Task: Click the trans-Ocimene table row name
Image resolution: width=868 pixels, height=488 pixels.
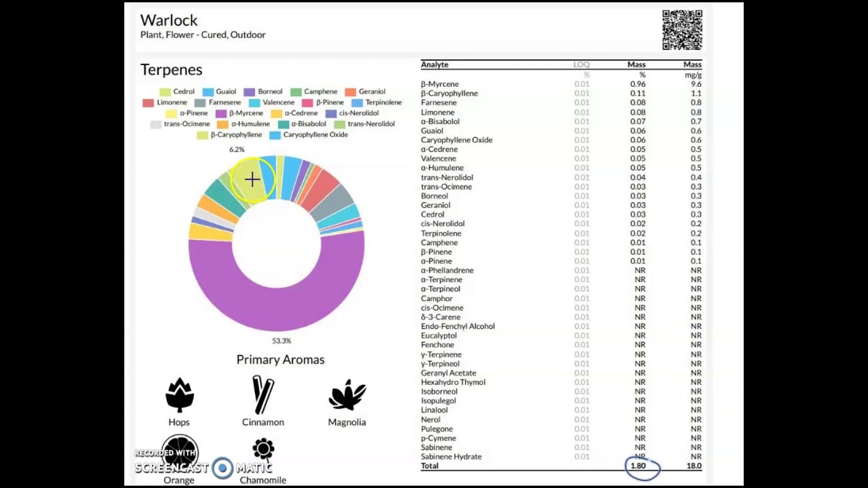Action: coord(447,186)
